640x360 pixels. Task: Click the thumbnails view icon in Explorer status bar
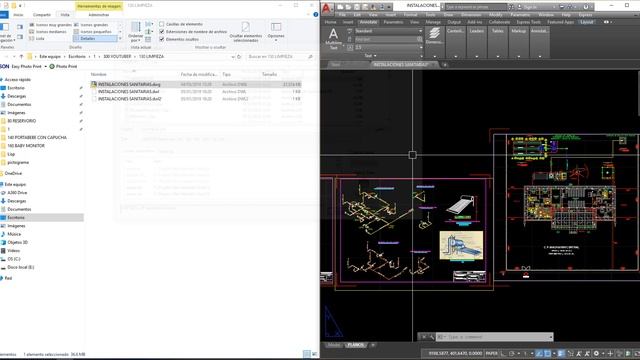click(315, 354)
